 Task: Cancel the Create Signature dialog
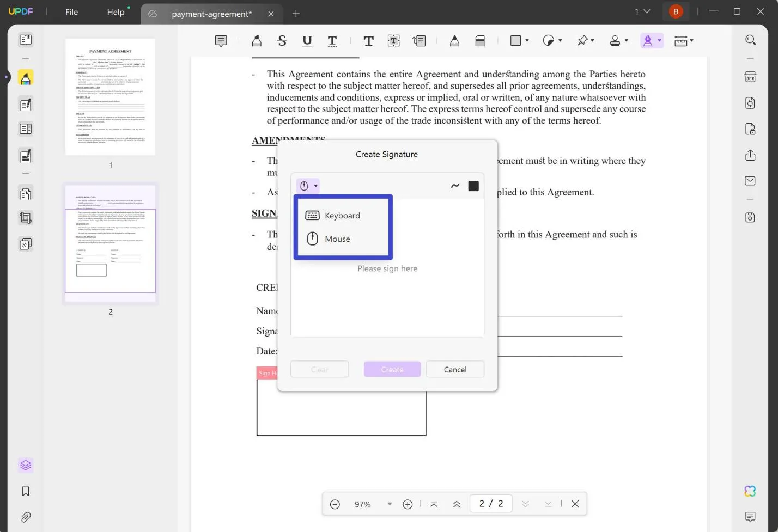pyautogui.click(x=455, y=369)
